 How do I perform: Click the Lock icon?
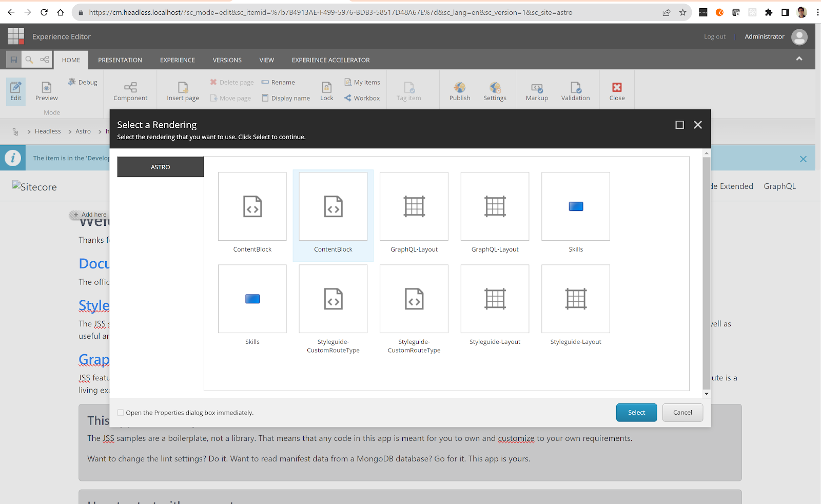coord(327,91)
